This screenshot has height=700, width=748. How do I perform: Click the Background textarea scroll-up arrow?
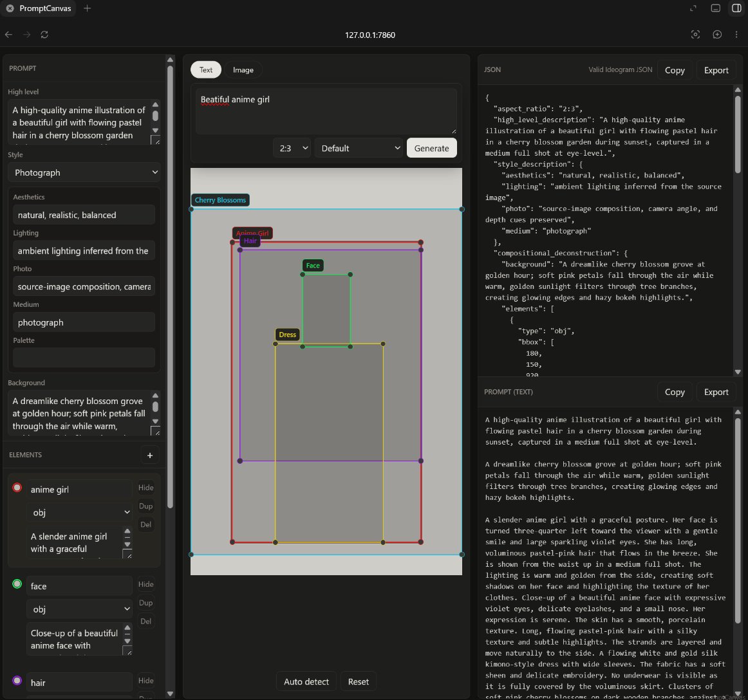(x=155, y=395)
